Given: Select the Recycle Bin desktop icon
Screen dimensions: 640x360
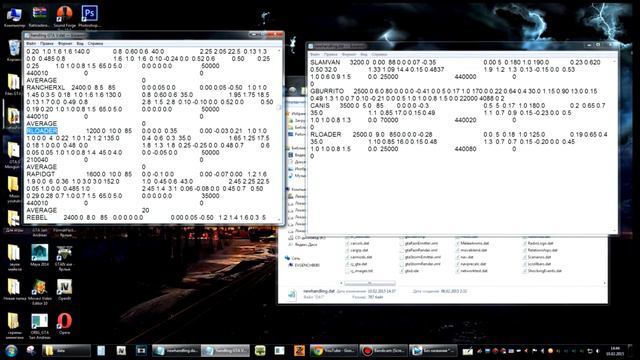Looking at the screenshot, I should pyautogui.click(x=14, y=51).
